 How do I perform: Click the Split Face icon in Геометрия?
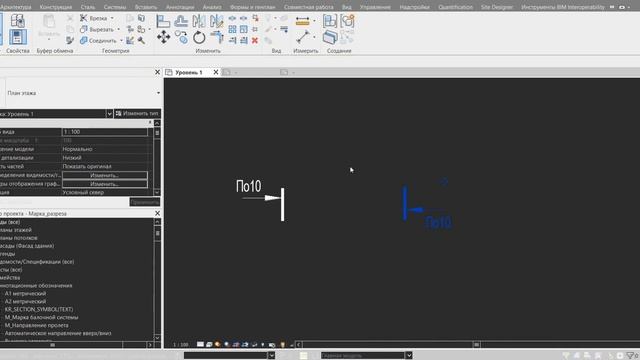(141, 18)
